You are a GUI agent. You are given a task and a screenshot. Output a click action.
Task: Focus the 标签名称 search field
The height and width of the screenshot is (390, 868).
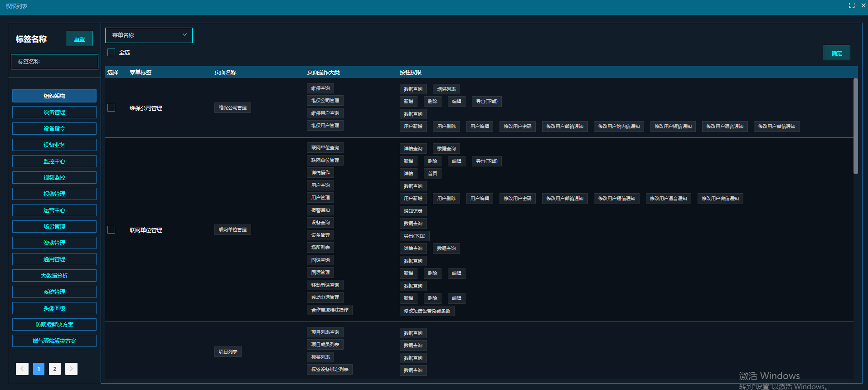[54, 62]
